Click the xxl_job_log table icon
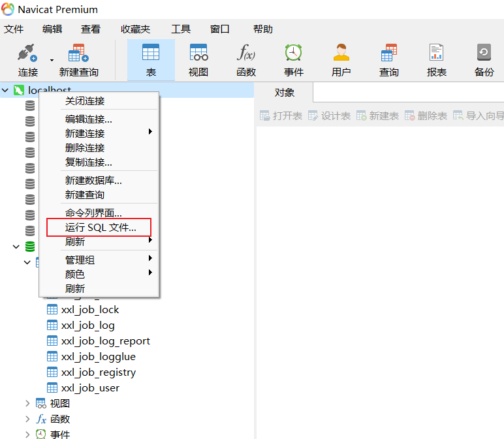This screenshot has height=439, width=504. (x=52, y=325)
